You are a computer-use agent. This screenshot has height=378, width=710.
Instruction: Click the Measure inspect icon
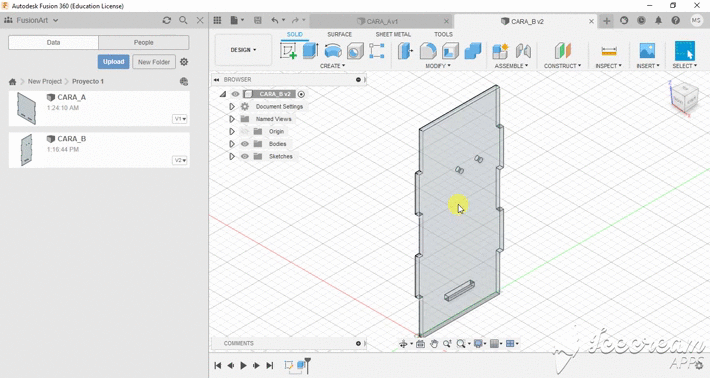coord(609,51)
